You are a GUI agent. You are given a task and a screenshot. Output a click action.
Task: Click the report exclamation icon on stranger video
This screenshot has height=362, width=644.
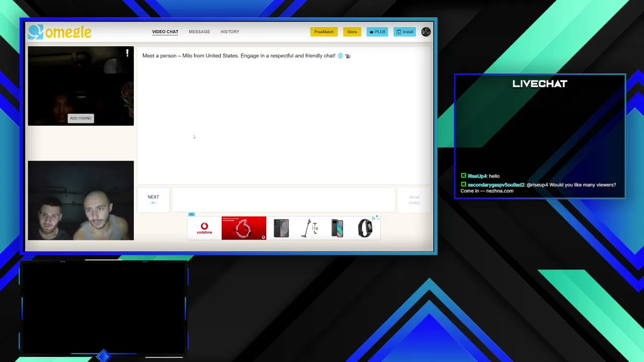click(127, 52)
